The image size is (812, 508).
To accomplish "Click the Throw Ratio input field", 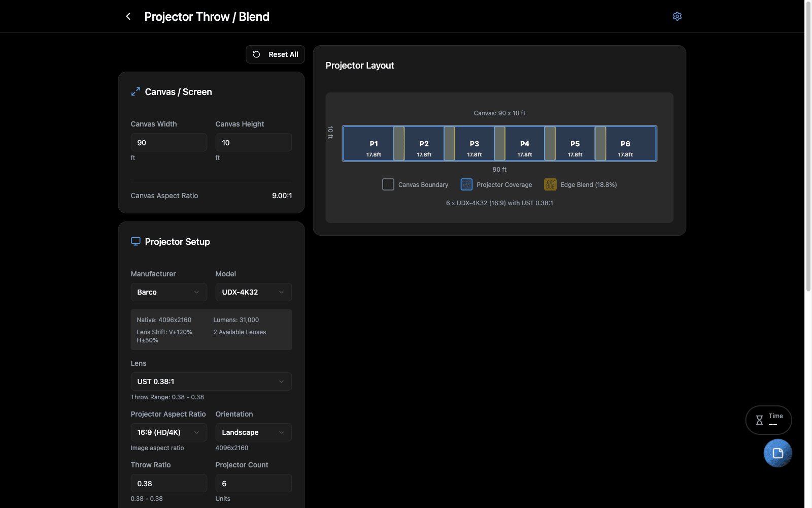I will (x=168, y=484).
